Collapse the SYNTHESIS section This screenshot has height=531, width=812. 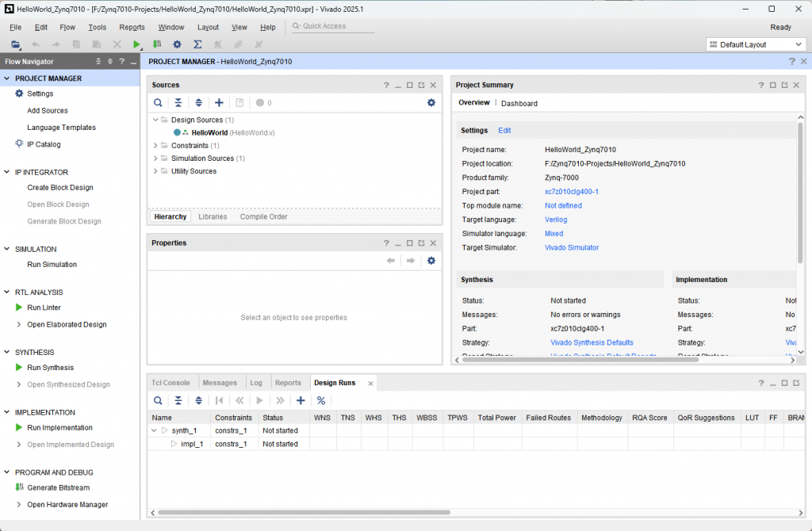tap(6, 352)
